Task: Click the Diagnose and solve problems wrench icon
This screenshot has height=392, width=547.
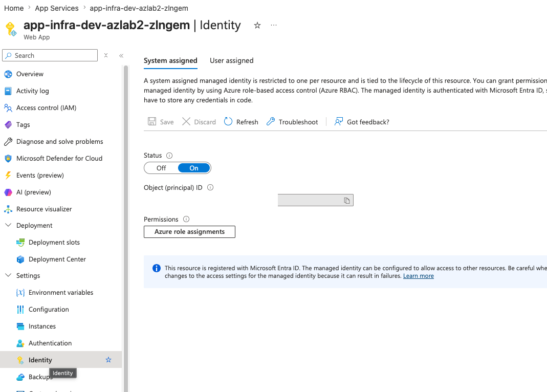Action: [8, 142]
